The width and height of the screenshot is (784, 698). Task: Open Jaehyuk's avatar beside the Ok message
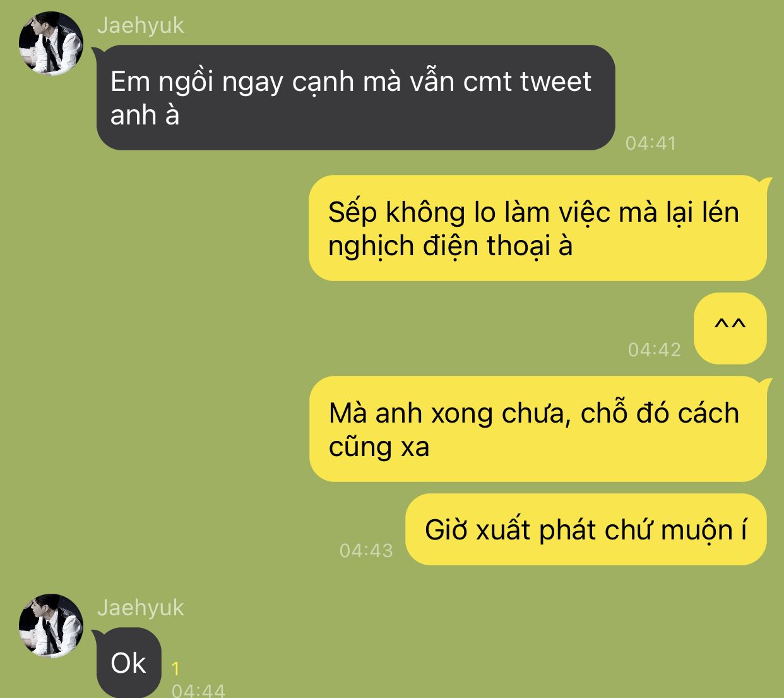point(50,625)
